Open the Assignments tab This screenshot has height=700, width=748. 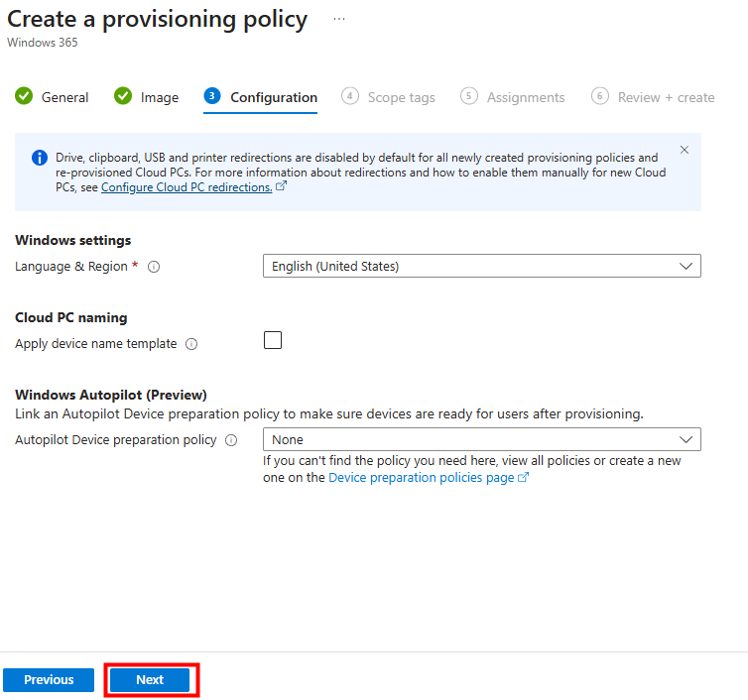tap(525, 97)
